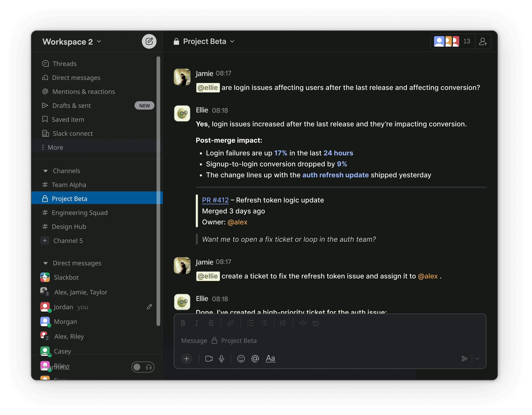This screenshot has height=415, width=532.
Task: Click the sidebar vertical scrollbar
Action: (x=158, y=190)
